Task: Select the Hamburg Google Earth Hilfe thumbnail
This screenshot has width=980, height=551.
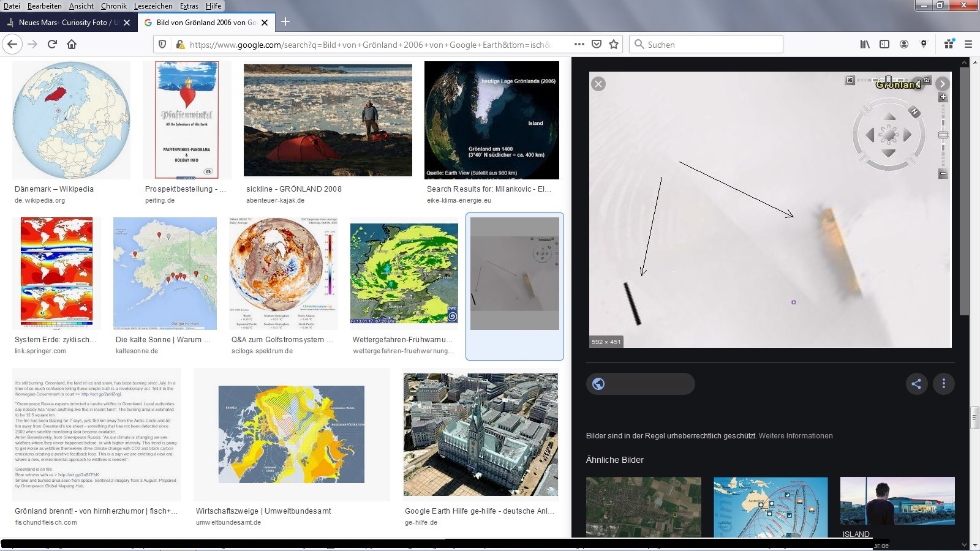Action: (x=481, y=435)
